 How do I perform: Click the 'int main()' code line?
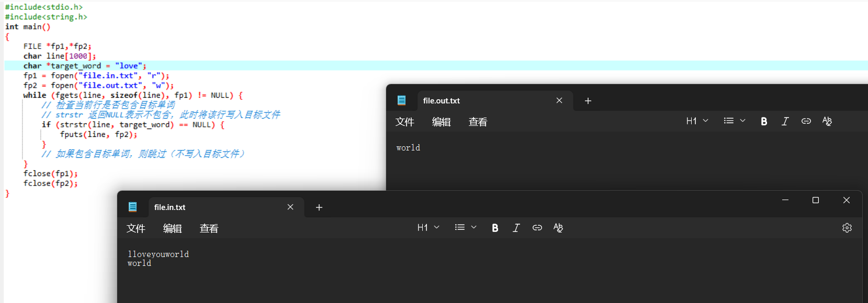point(28,27)
